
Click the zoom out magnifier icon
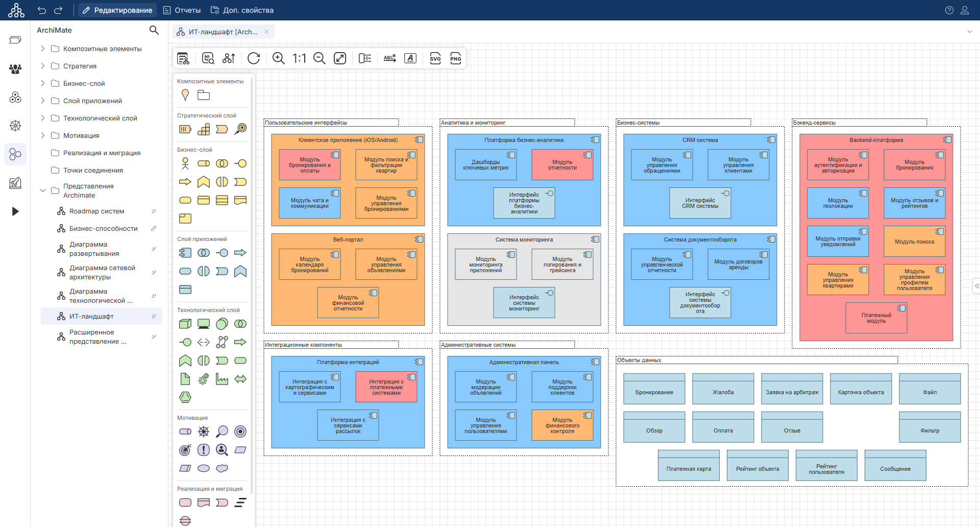tap(320, 58)
